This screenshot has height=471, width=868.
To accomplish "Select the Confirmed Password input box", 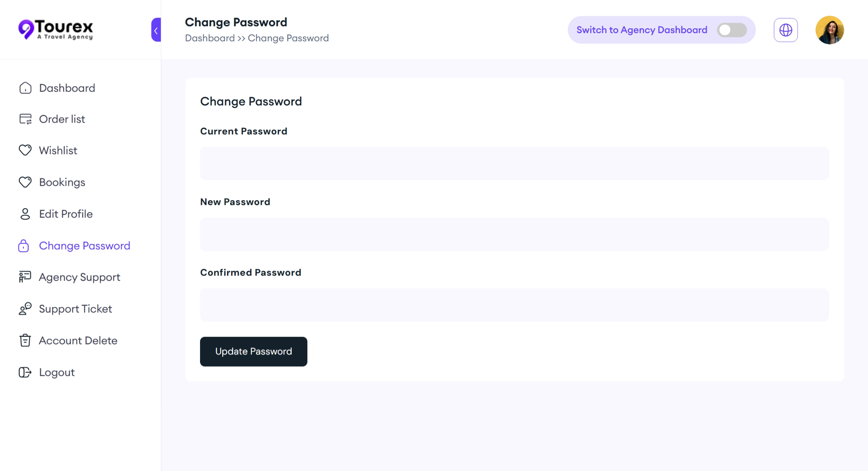I will 514,305.
